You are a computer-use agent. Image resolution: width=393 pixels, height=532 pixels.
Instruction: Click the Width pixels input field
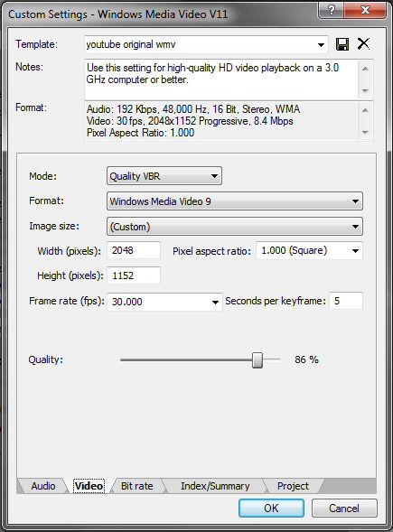tap(134, 250)
